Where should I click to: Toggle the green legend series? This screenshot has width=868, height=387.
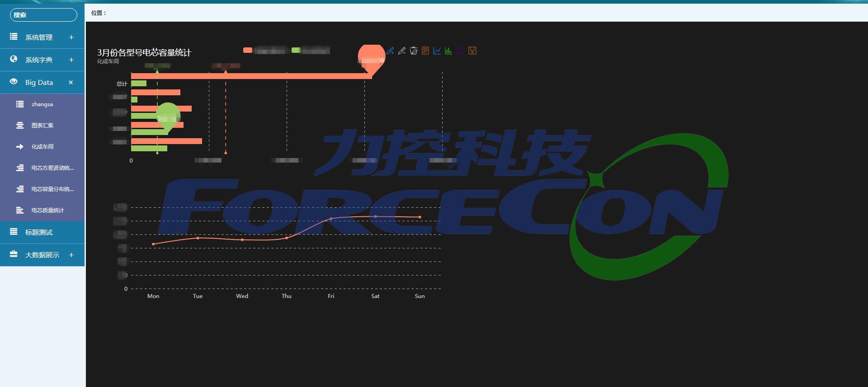click(296, 50)
